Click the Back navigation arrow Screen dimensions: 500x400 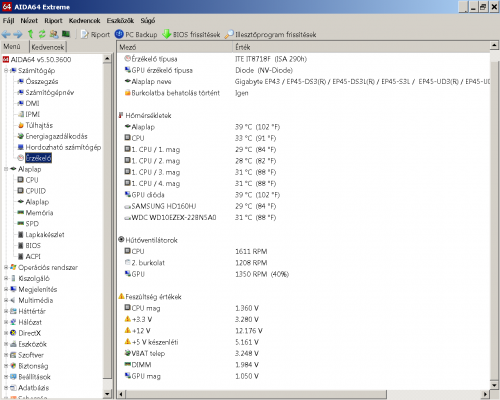[6, 34]
